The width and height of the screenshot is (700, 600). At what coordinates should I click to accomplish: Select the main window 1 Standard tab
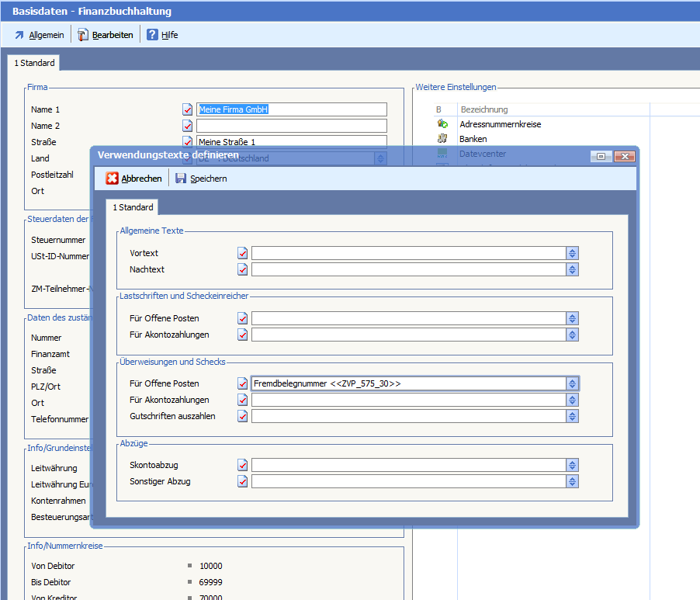pos(34,63)
